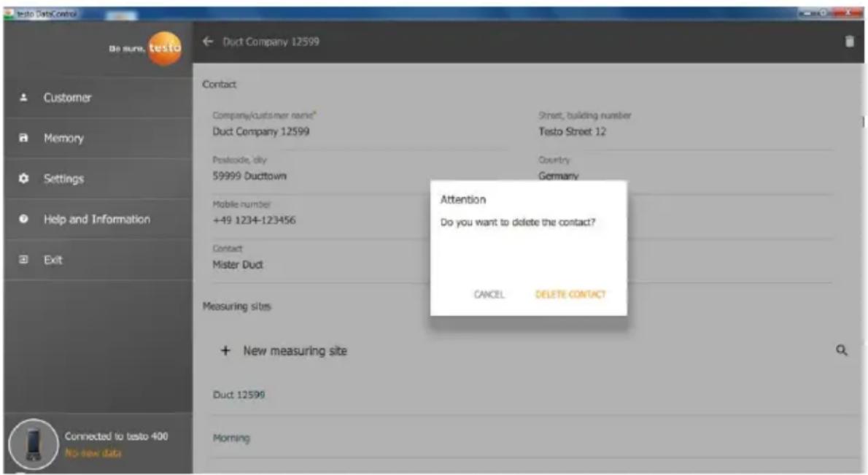The width and height of the screenshot is (868, 475).
Task: Click the Duct Company 12599 header title
Action: point(271,42)
